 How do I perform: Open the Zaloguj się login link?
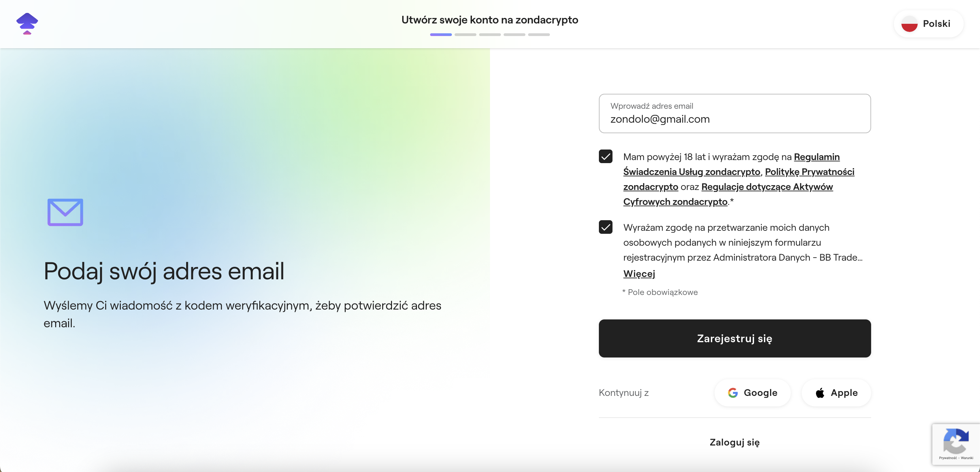tap(734, 442)
